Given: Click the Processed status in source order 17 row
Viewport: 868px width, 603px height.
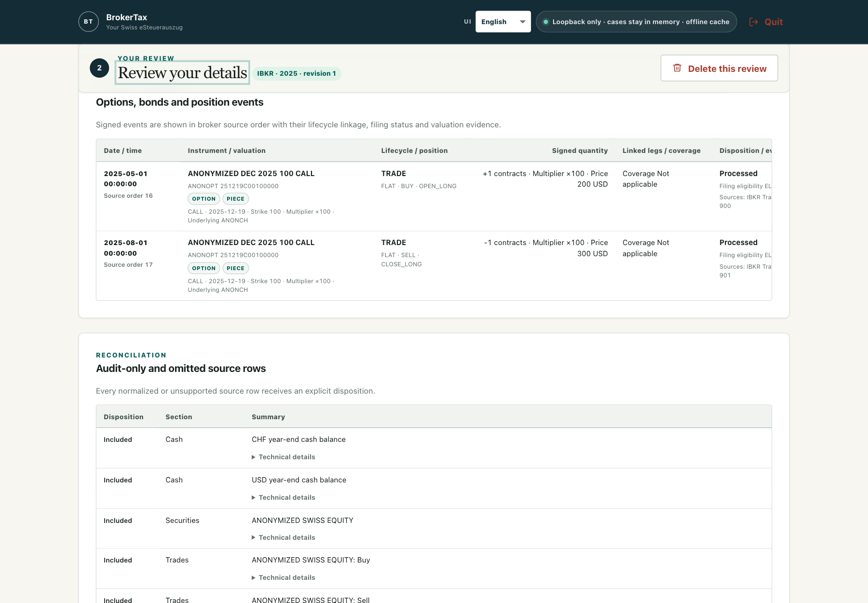Looking at the screenshot, I should tap(738, 243).
